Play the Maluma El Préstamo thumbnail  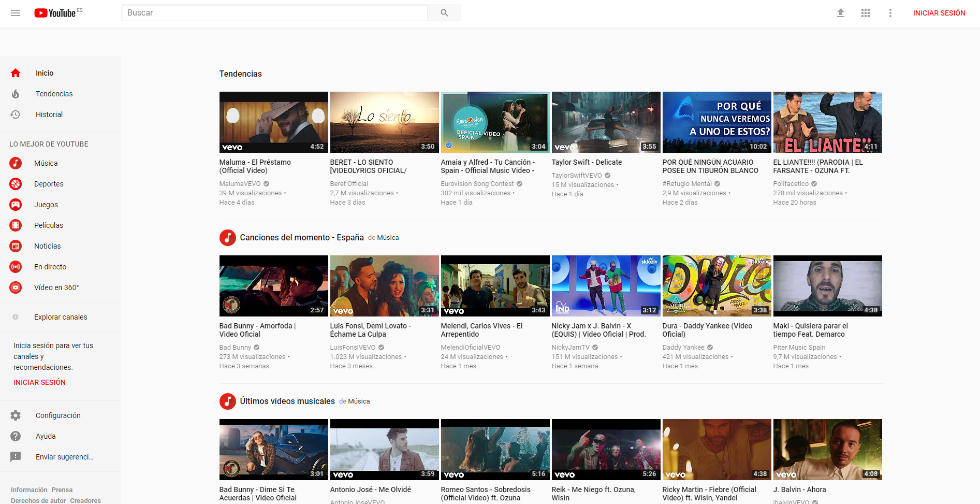[x=274, y=122]
